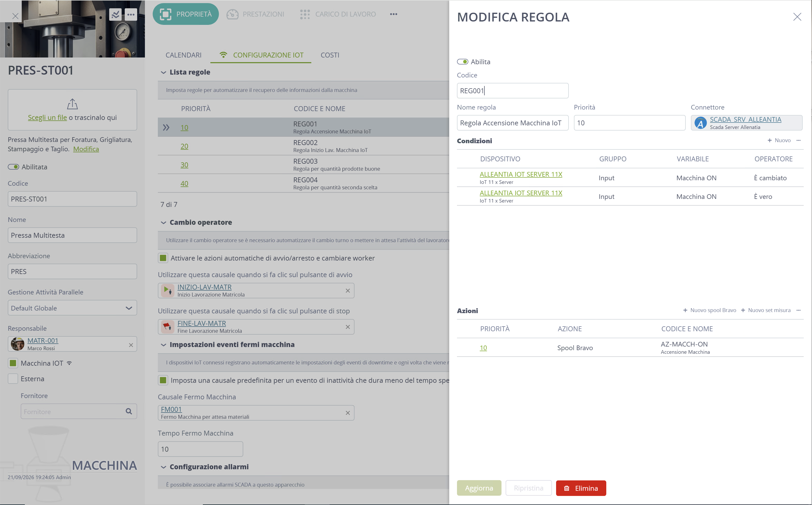Collapse the Lista regole section
The image size is (812, 505).
(163, 73)
